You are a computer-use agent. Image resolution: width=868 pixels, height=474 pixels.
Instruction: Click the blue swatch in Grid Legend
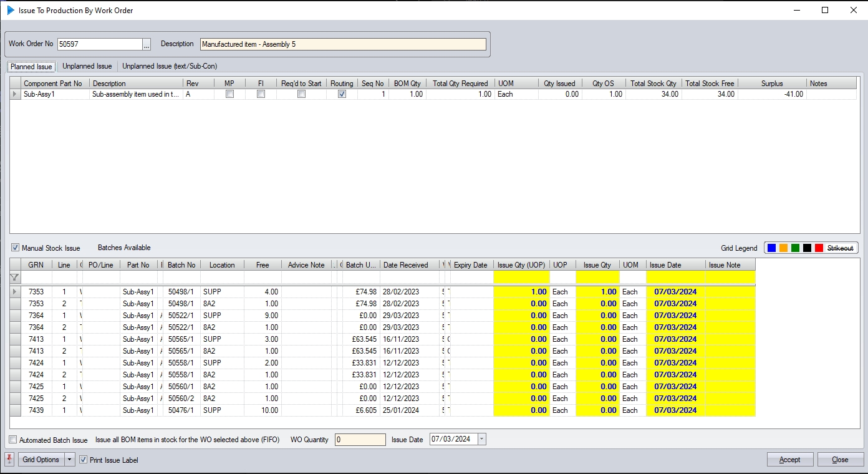pos(772,248)
